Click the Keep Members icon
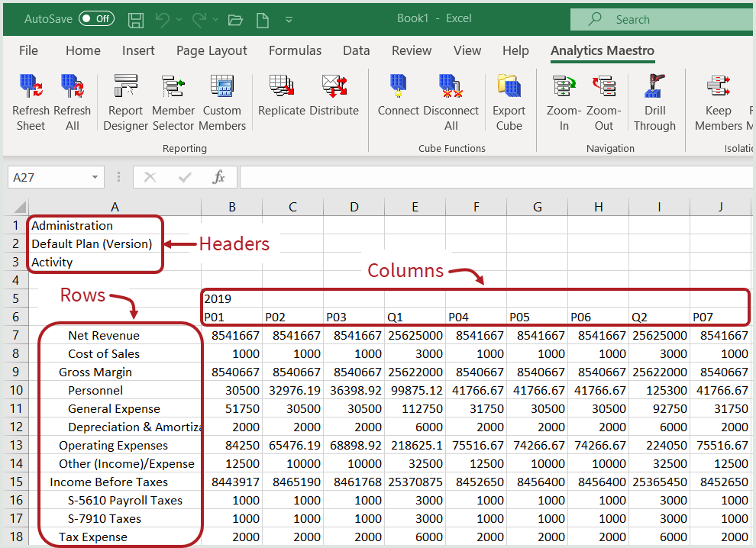The width and height of the screenshot is (756, 548). [x=719, y=87]
